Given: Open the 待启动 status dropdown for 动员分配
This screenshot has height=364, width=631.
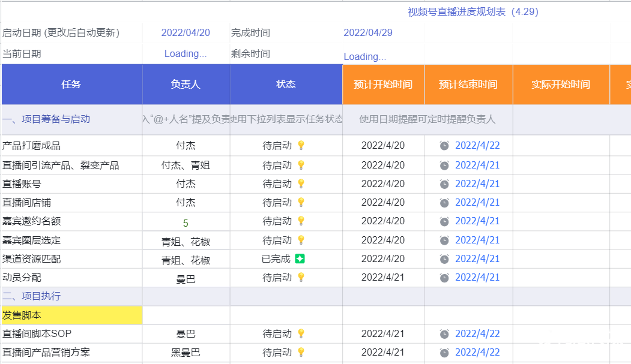Looking at the screenshot, I should click(286, 277).
